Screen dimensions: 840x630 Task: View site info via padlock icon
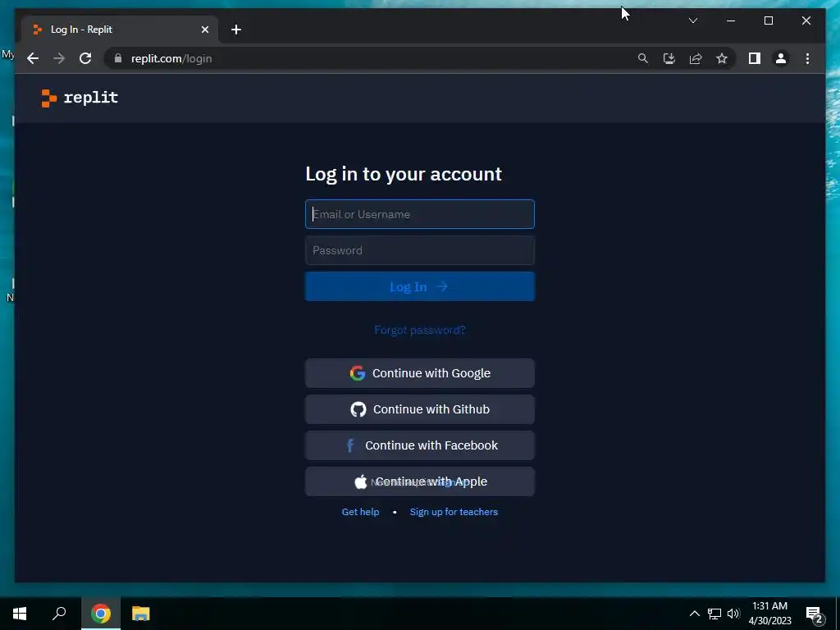pos(118,58)
